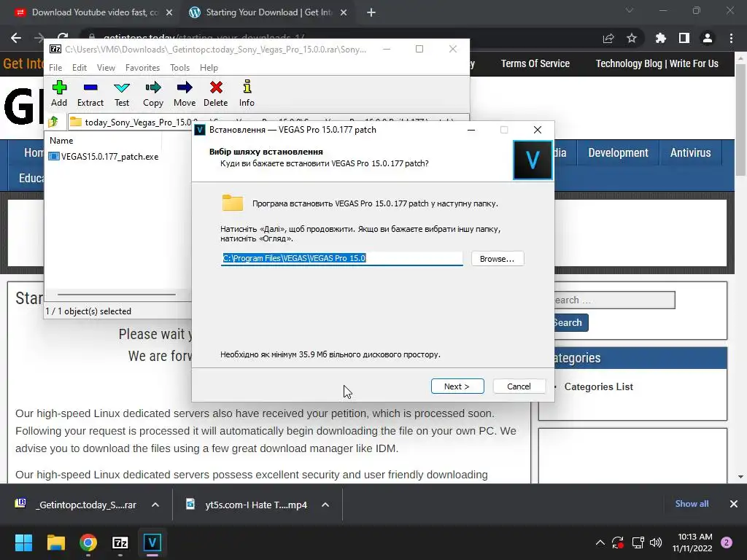The image size is (747, 560).
Task: Click Next in VEGAS installer
Action: [x=457, y=386]
